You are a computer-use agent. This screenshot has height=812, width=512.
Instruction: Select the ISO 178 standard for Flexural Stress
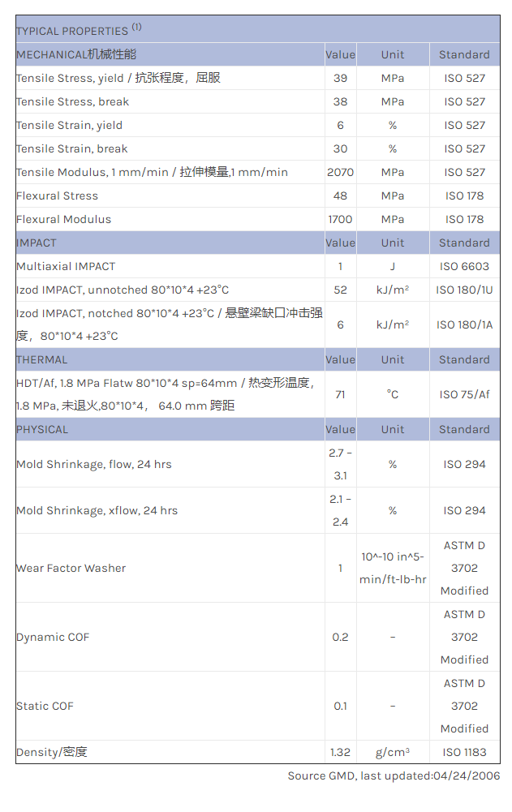pyautogui.click(x=464, y=195)
